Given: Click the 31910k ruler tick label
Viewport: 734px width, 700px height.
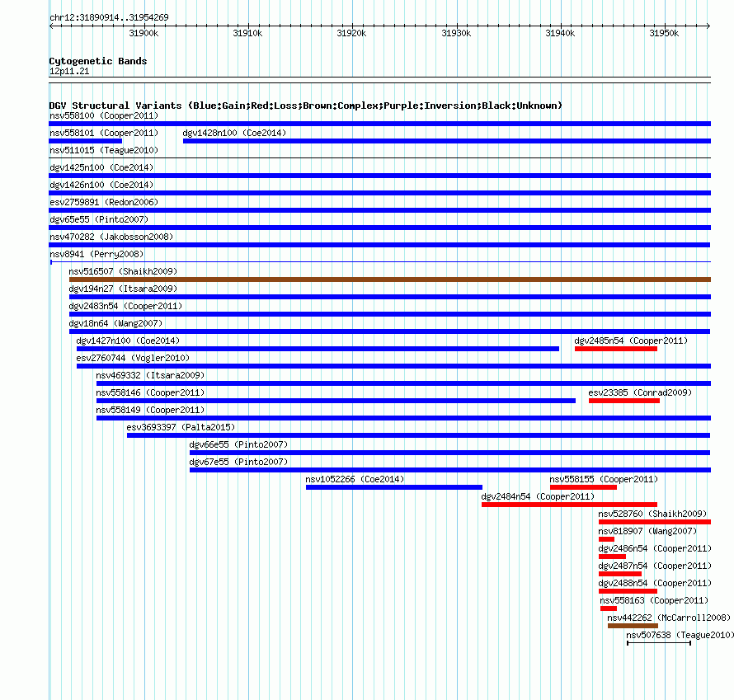Looking at the screenshot, I should (x=247, y=33).
